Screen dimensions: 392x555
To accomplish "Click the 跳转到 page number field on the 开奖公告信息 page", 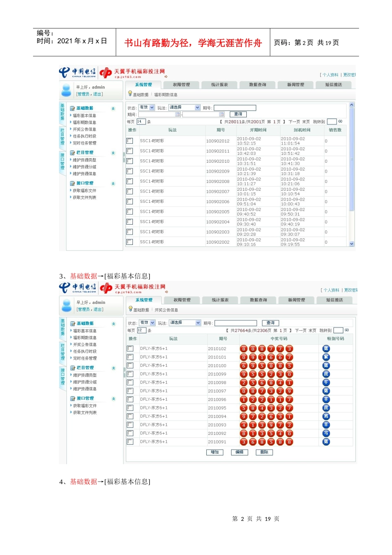I will [338, 330].
